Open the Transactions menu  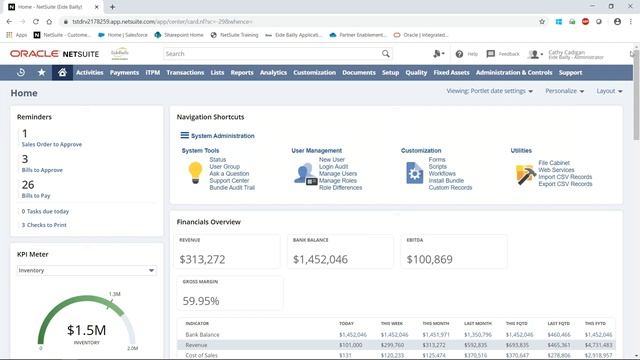[x=185, y=72]
